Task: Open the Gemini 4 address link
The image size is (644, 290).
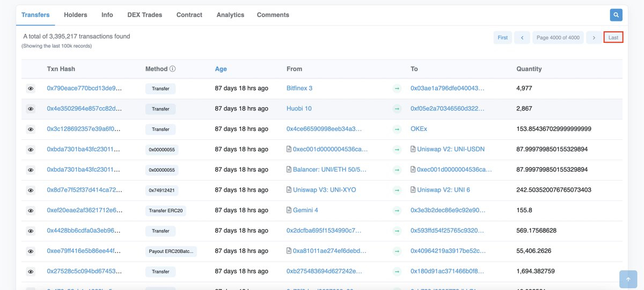Action: (305, 211)
